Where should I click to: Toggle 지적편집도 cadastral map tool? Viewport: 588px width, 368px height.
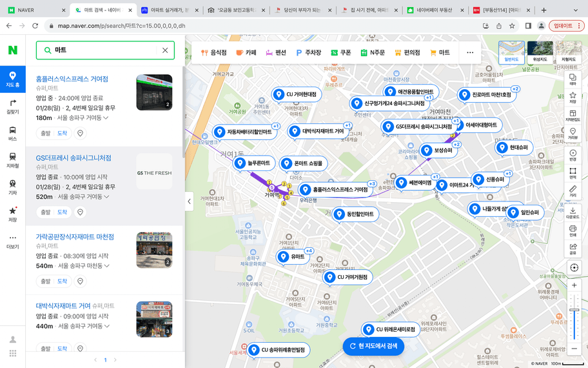coord(573,116)
